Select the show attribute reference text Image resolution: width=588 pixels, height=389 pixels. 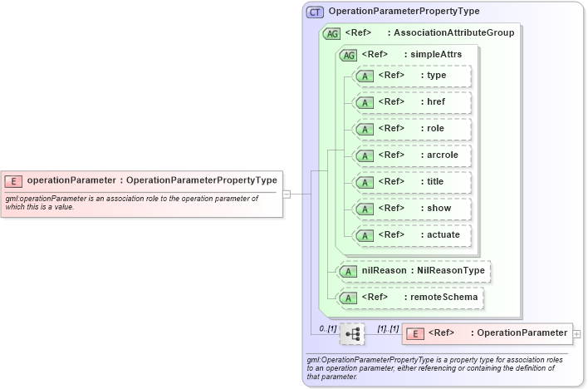coord(414,209)
